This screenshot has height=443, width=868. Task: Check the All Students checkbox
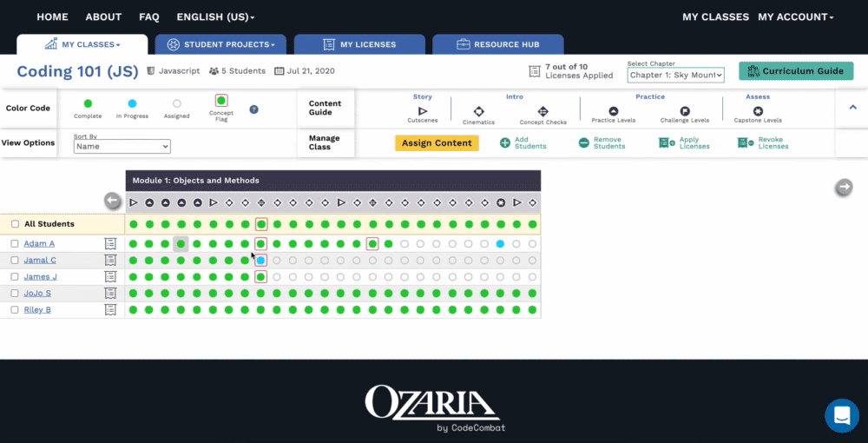pyautogui.click(x=15, y=224)
